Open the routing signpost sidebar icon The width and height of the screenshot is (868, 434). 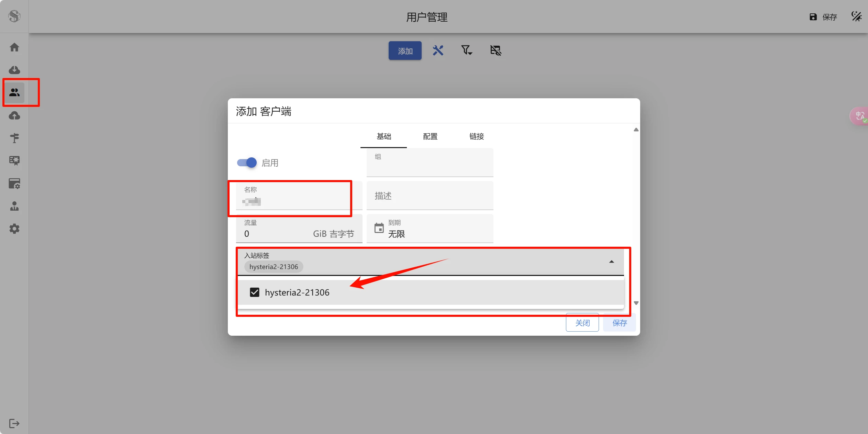tap(14, 138)
